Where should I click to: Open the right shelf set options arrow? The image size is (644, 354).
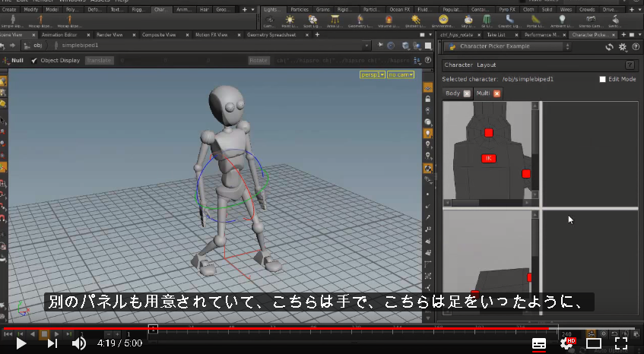click(640, 9)
